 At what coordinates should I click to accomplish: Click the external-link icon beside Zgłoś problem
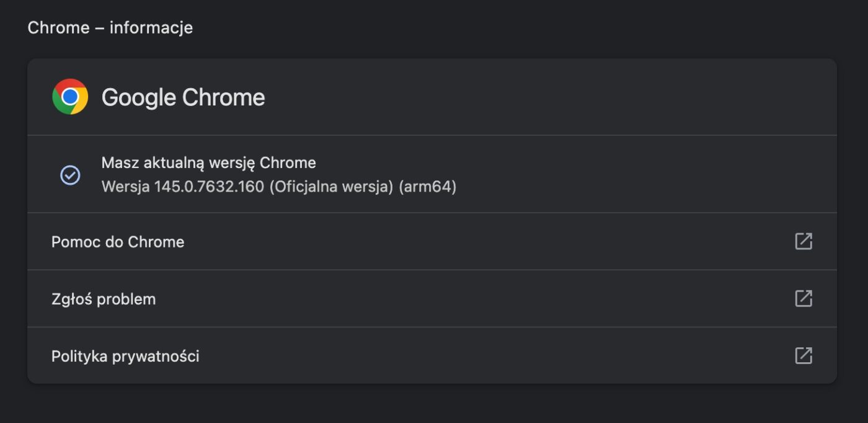click(x=803, y=298)
